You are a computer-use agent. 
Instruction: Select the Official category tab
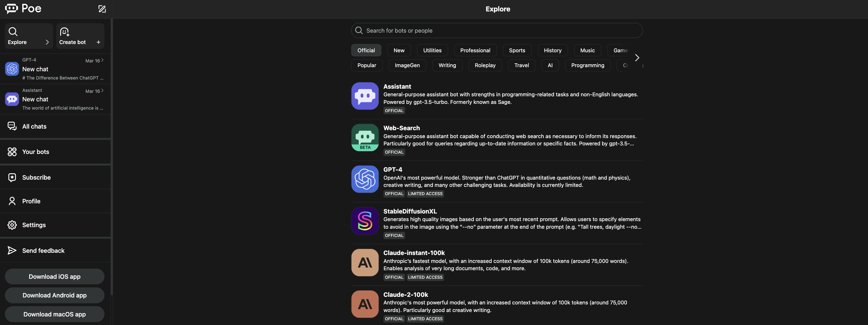click(366, 50)
